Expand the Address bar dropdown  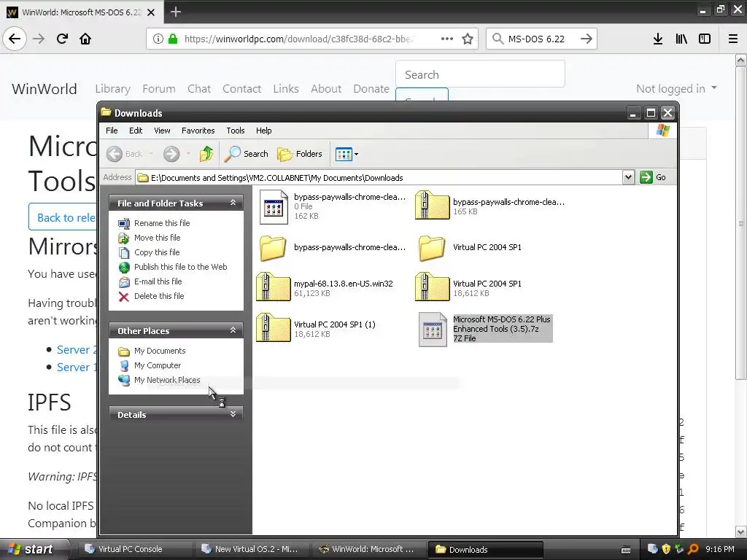pyautogui.click(x=628, y=177)
